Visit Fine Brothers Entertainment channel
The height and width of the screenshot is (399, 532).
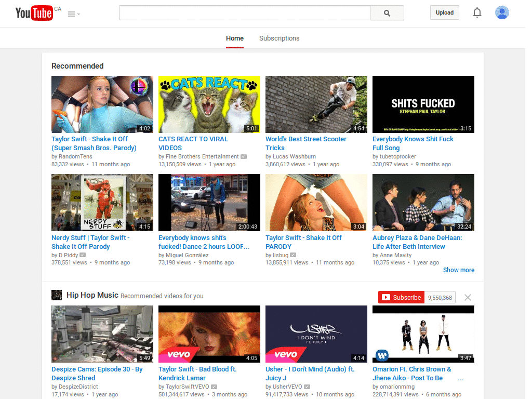pos(202,156)
